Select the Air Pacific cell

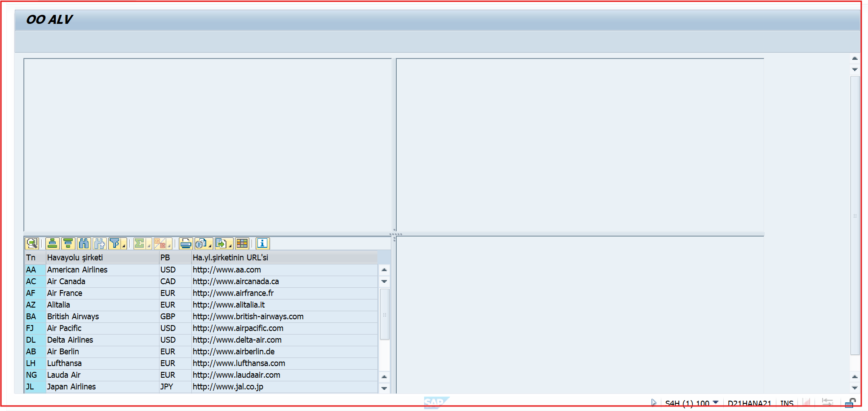pyautogui.click(x=102, y=328)
